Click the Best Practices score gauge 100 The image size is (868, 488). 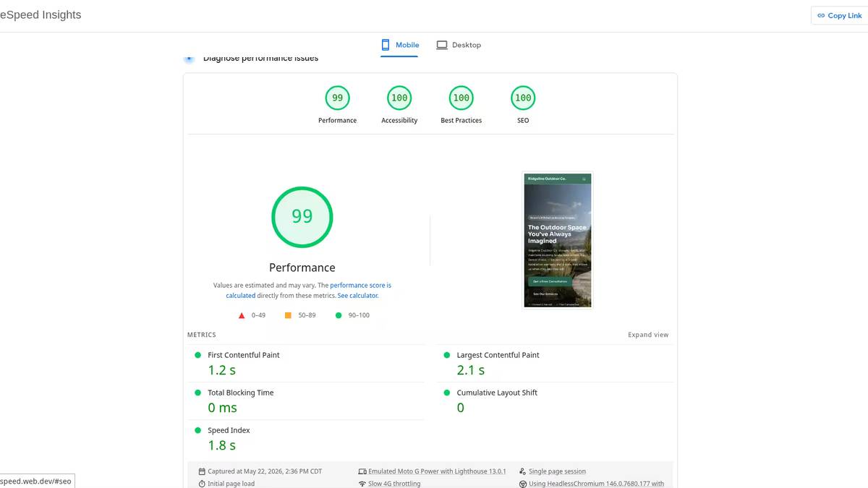pyautogui.click(x=461, y=98)
